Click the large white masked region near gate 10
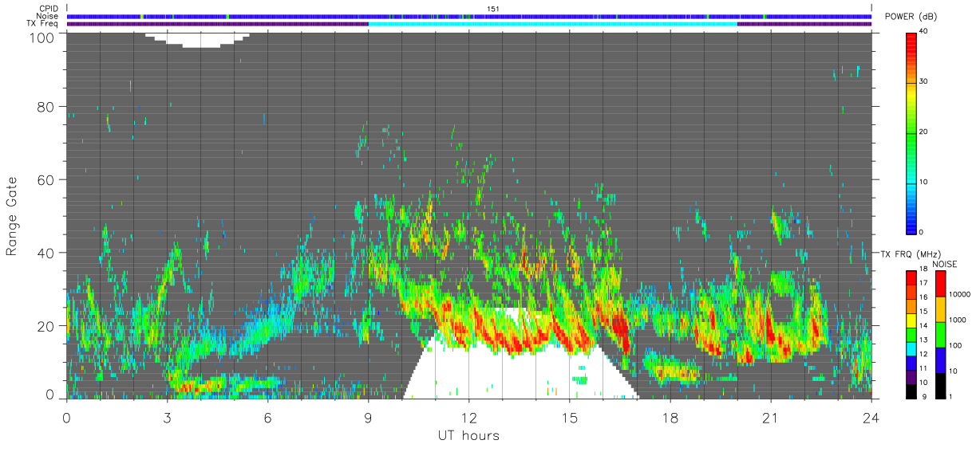The width and height of the screenshot is (980, 452). point(520,367)
